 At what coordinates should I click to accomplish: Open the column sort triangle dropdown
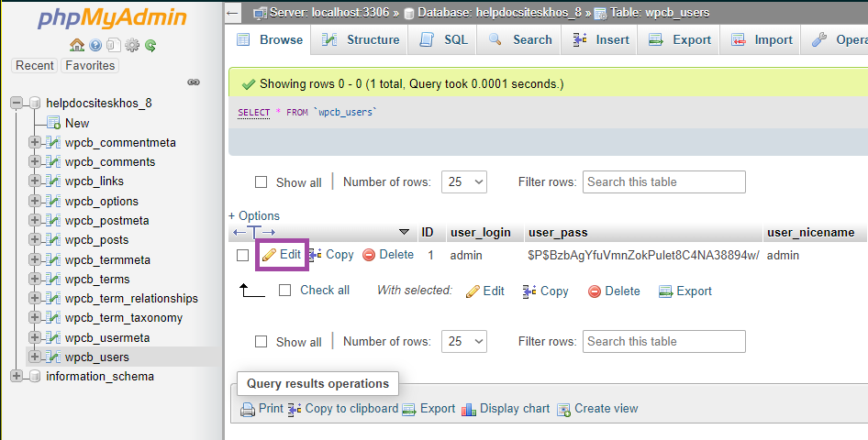click(404, 232)
